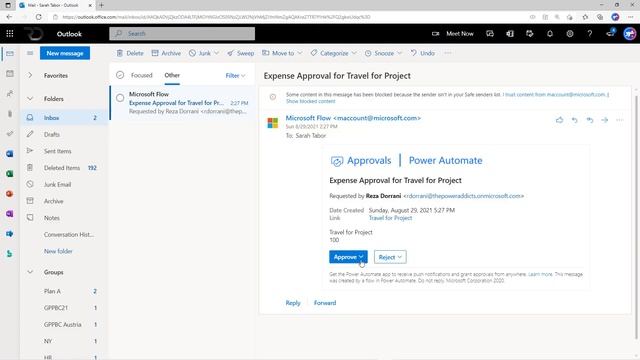Click Sweep in toolbar

pyautogui.click(x=240, y=53)
